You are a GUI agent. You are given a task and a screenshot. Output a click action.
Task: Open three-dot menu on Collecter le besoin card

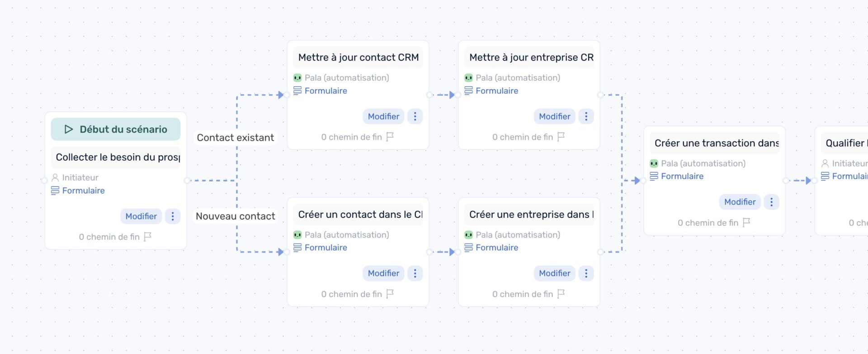click(x=173, y=216)
